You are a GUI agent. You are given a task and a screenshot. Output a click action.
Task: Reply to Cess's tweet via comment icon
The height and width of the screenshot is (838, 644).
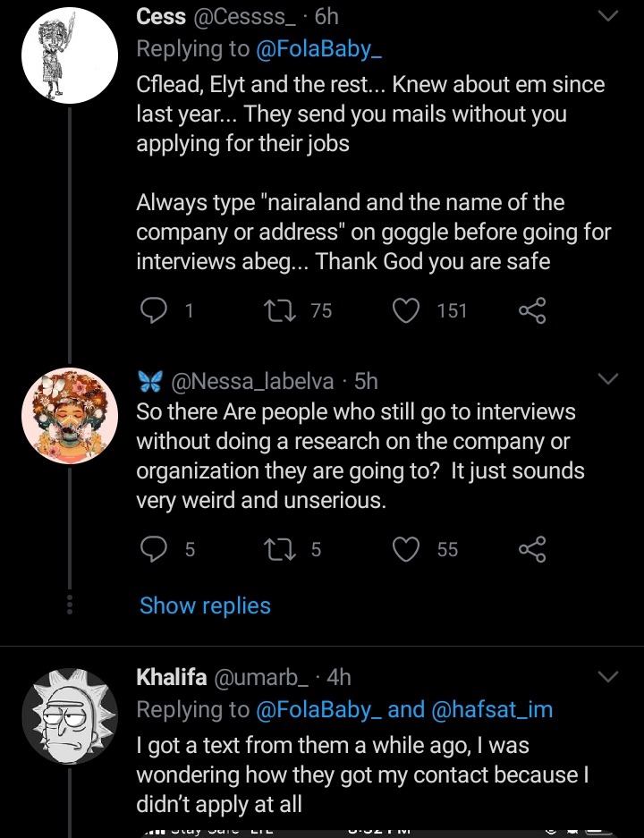[153, 310]
